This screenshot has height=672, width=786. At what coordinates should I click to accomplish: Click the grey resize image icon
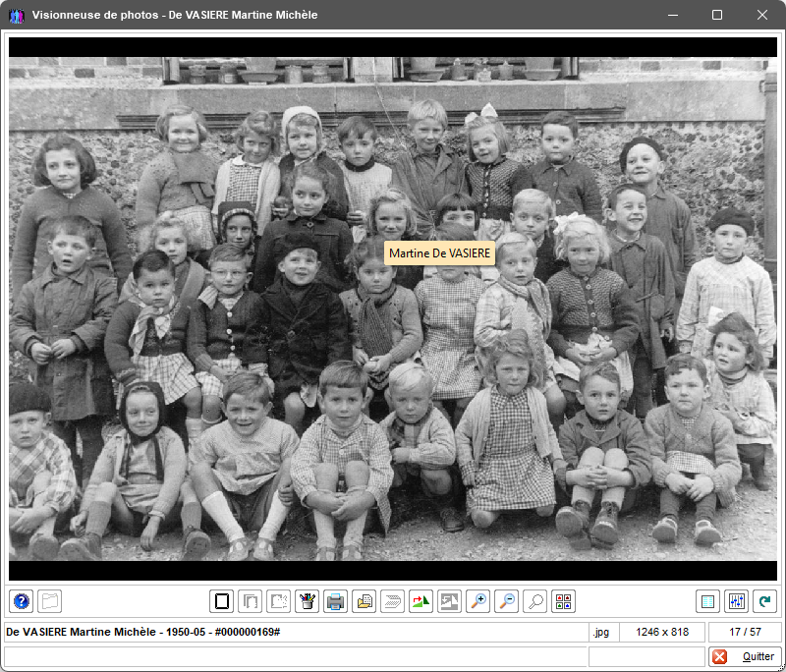(450, 601)
